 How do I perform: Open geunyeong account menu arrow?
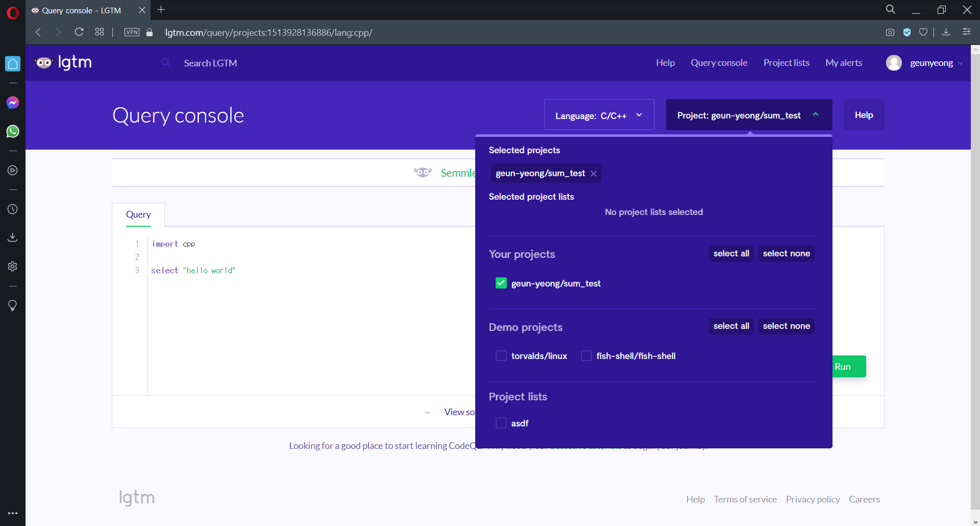tap(961, 63)
